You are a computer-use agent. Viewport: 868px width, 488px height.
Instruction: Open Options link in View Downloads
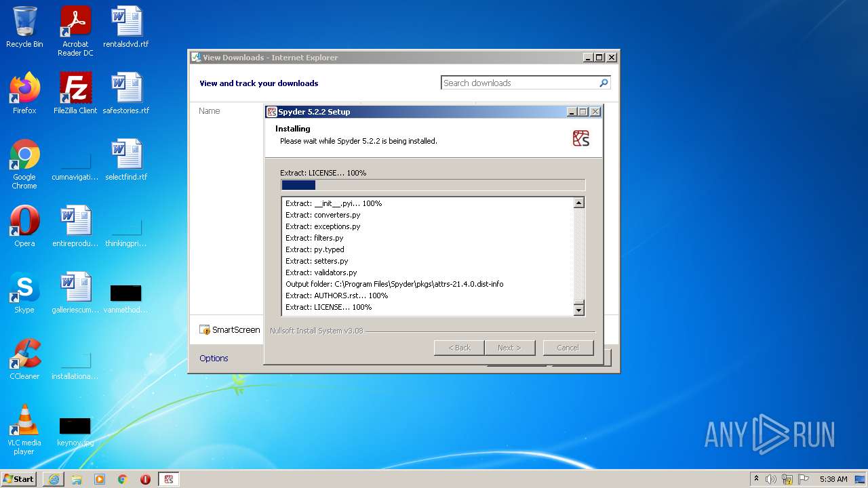[214, 359]
